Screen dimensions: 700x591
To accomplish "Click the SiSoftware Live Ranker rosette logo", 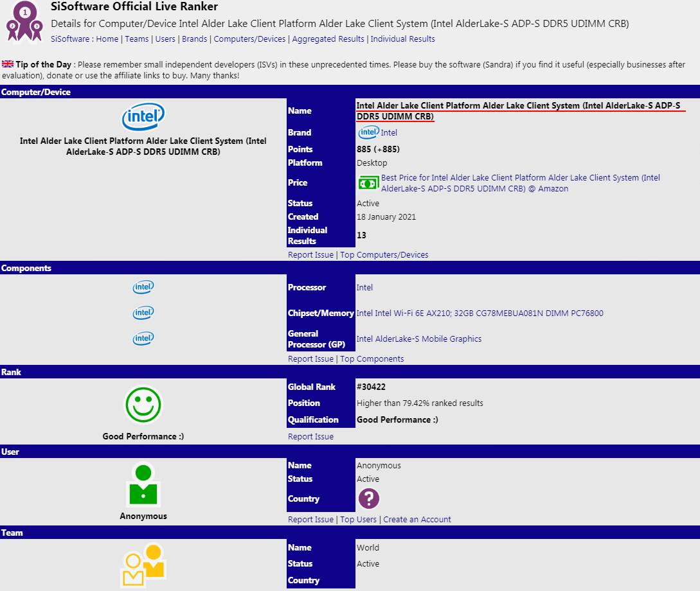I will 24,21.
